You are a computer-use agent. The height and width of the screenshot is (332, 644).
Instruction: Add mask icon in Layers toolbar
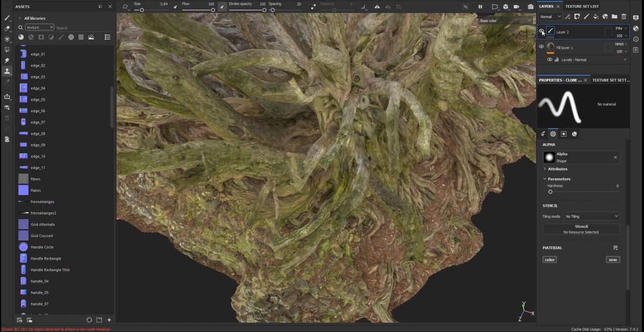(x=577, y=17)
